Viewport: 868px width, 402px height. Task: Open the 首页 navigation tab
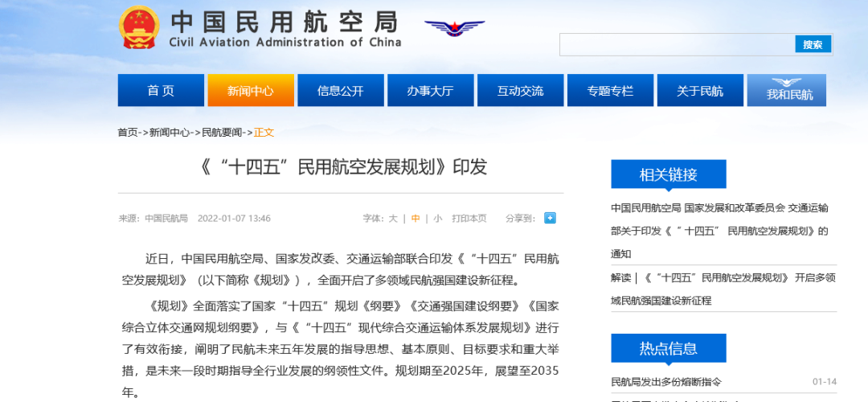161,90
